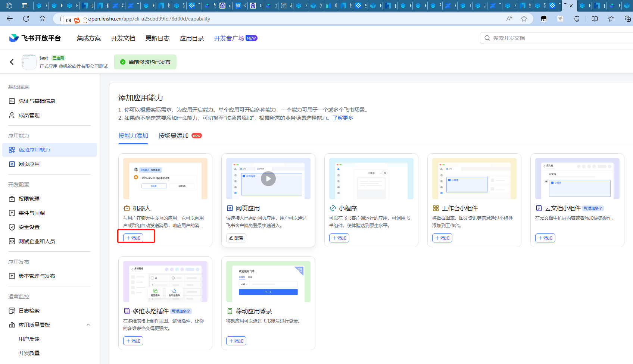This screenshot has width=633, height=364.
Task: Click the Feishu Open Platform logo
Action: (35, 38)
